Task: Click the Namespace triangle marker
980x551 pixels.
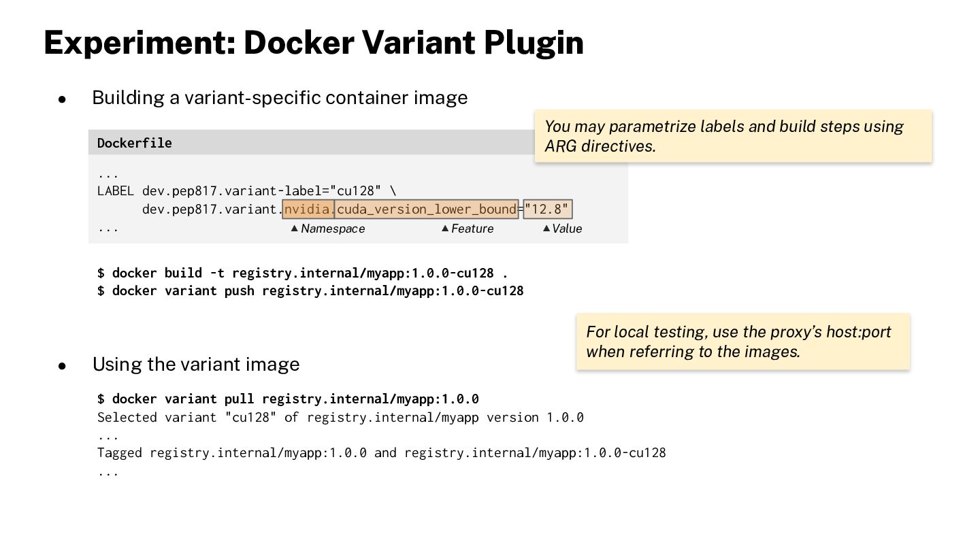Action: click(295, 229)
